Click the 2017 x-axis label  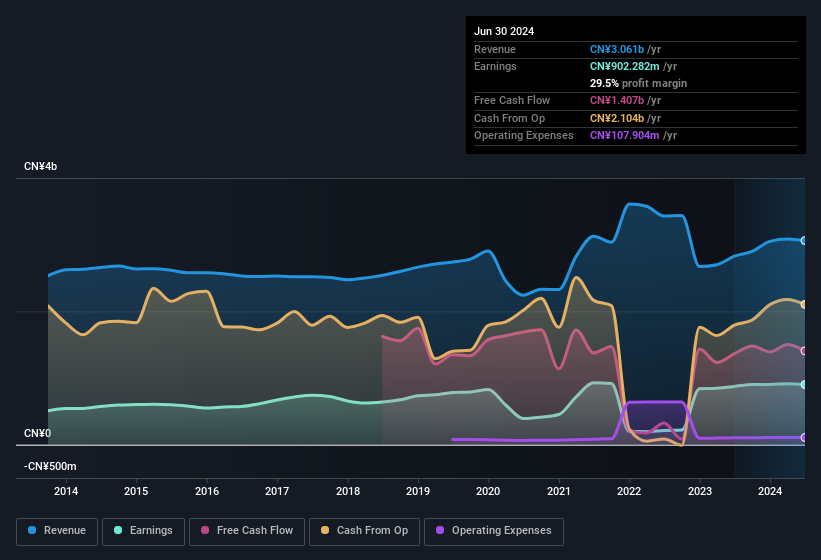pyautogui.click(x=277, y=491)
